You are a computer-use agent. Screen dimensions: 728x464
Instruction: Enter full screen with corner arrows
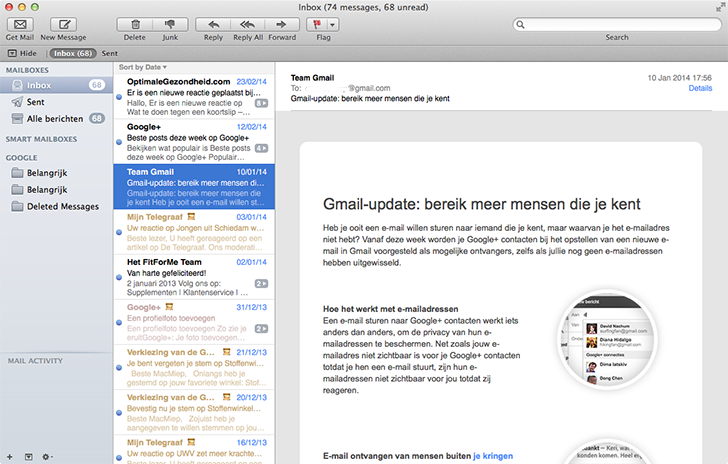coord(720,7)
